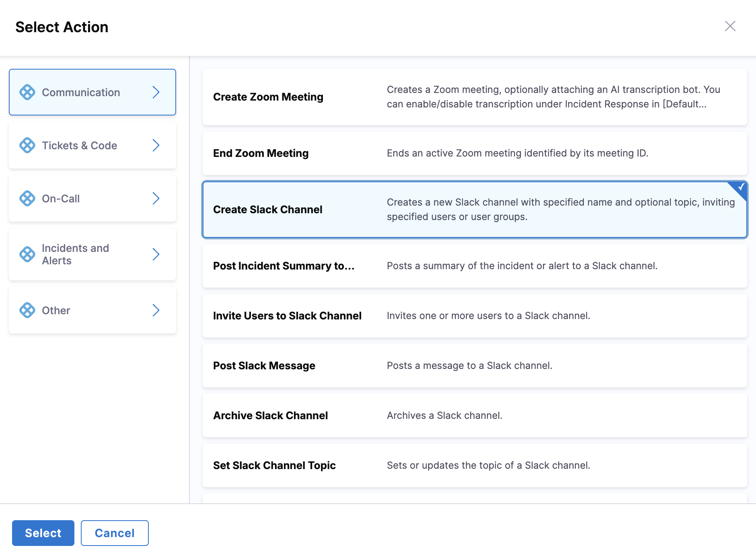Click the Tickets & Code category icon
The image size is (756, 556).
[x=27, y=145]
